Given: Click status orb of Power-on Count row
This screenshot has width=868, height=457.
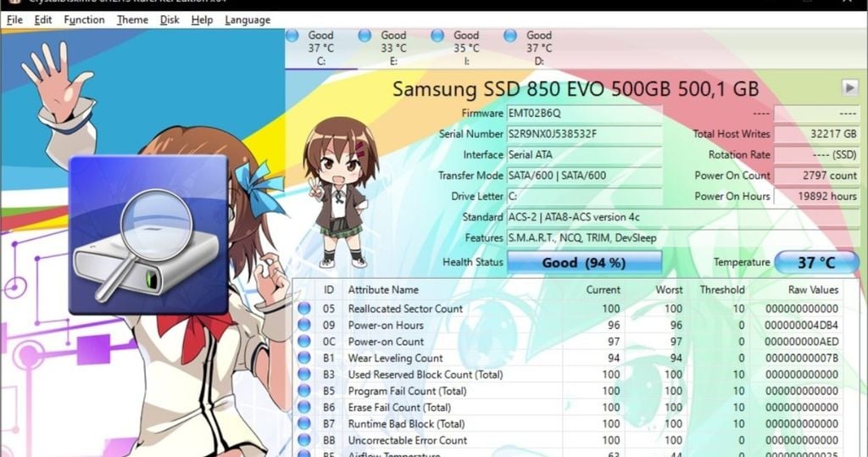Looking at the screenshot, I should (x=304, y=341).
